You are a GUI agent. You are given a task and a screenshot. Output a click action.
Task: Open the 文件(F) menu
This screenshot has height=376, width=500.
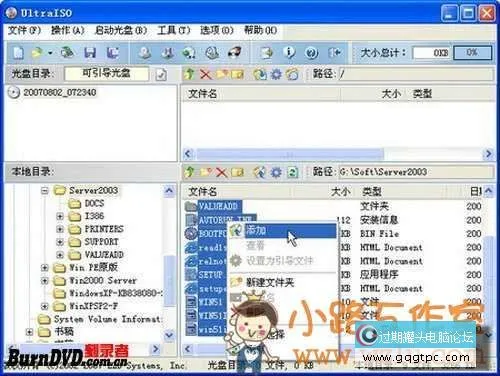(24, 30)
